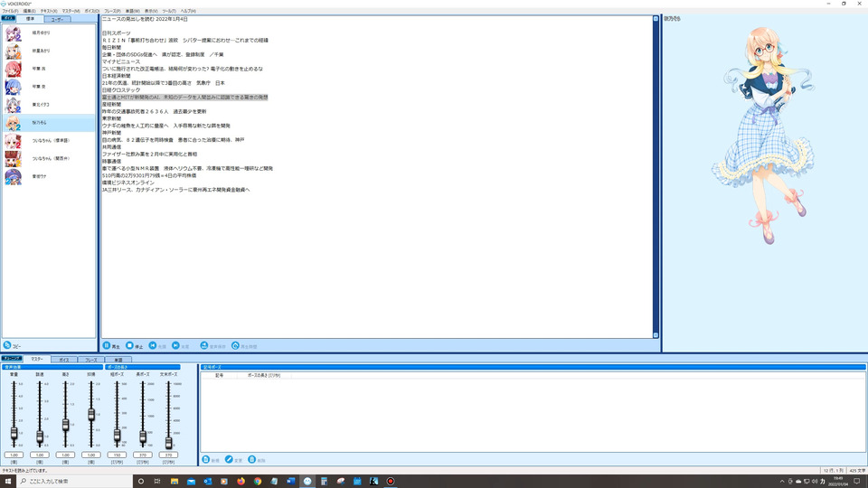This screenshot has height=488, width=868.
Task: Choose the 音街ウナ voice avatar
Action: pos(13,176)
